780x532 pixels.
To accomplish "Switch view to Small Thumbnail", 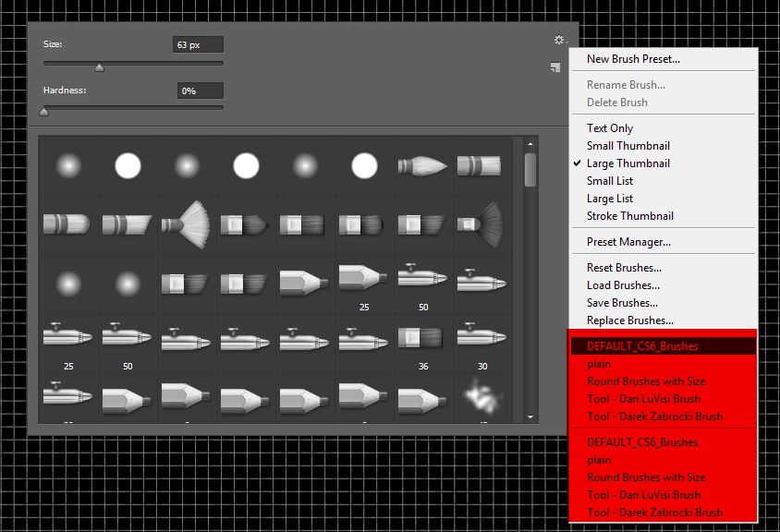I will point(628,146).
